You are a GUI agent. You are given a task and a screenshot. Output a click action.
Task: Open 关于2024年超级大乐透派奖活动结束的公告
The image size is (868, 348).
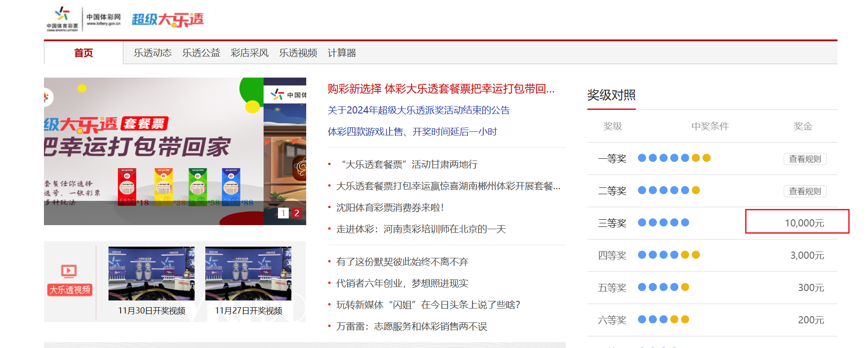click(x=419, y=110)
